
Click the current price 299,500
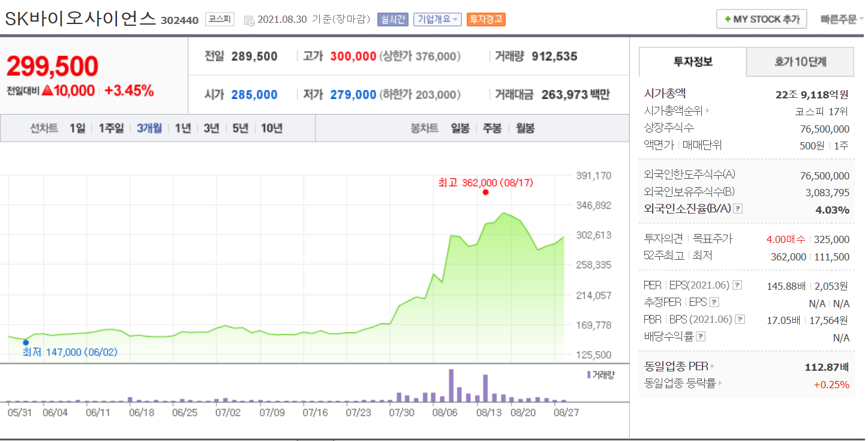pos(52,67)
